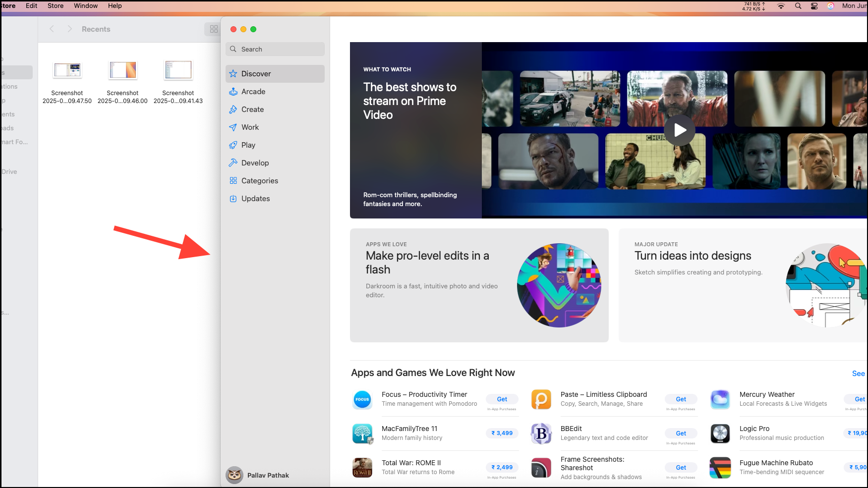The width and height of the screenshot is (868, 488).
Task: Open the Develop section
Action: 275,163
